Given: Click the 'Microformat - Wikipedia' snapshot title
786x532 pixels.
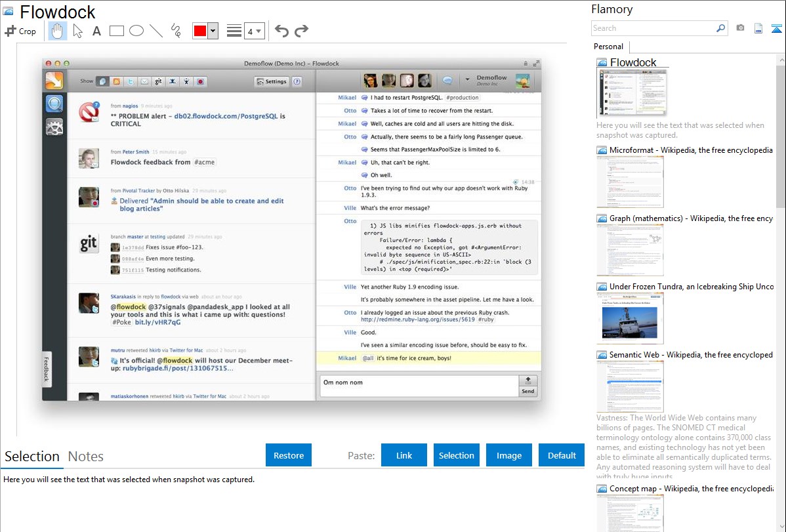Looking at the screenshot, I should (691, 150).
